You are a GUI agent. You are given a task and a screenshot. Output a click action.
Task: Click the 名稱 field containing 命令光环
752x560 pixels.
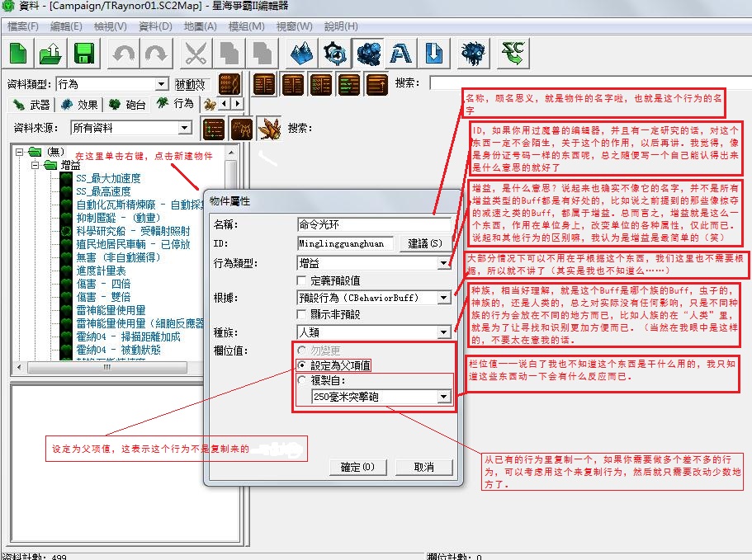[x=374, y=224]
